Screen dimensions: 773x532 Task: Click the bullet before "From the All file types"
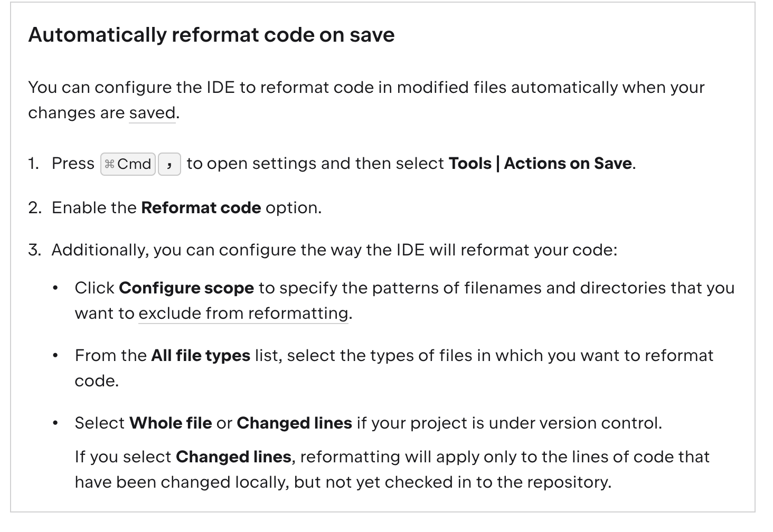[55, 356]
